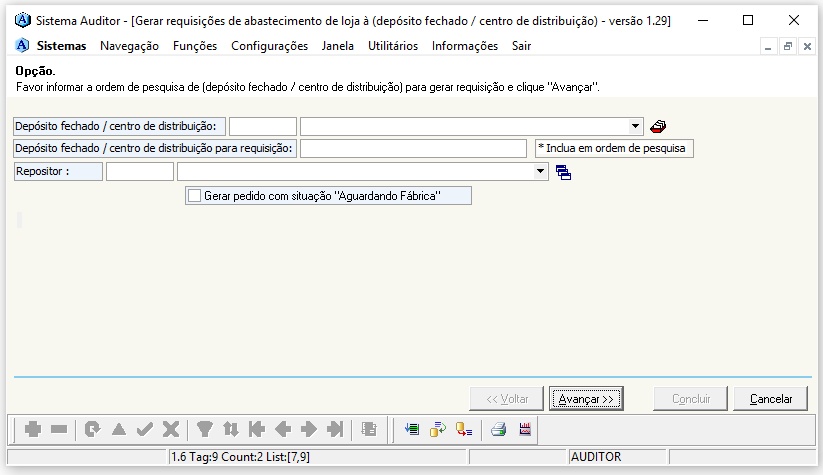823x475 pixels.
Task: Click the blue windows icon beside Repositor dropdown
Action: (x=563, y=172)
